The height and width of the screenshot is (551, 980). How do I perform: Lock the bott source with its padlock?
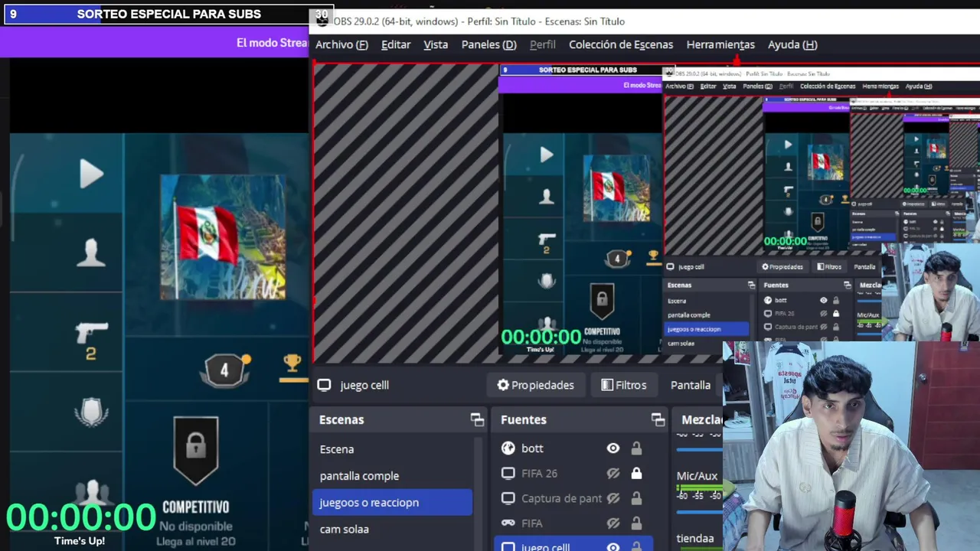(636, 448)
